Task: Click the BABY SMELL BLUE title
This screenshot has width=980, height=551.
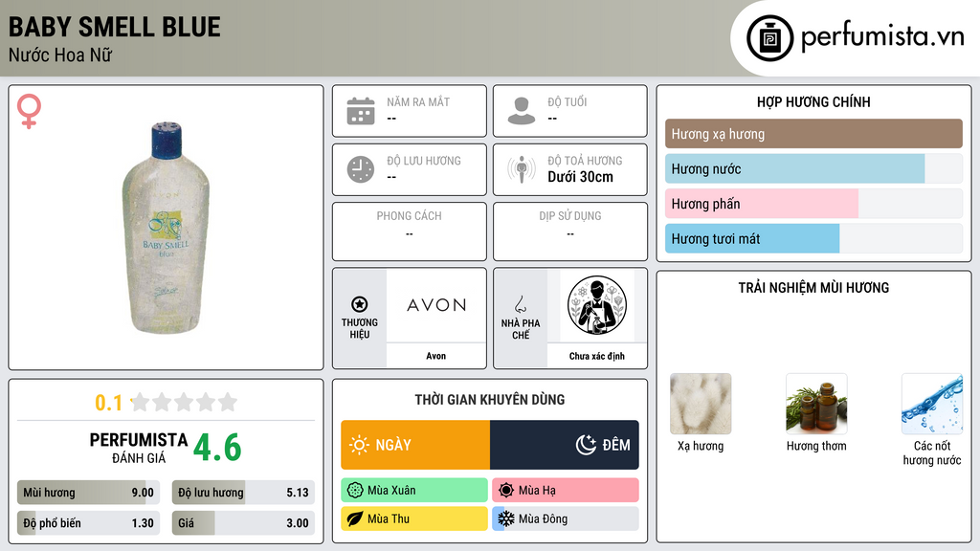Action: pyautogui.click(x=115, y=28)
